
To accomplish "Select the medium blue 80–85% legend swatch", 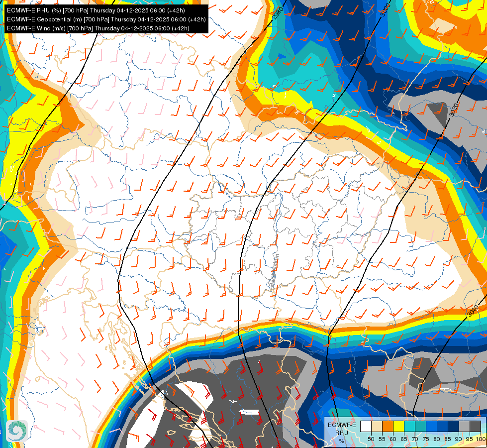I will tap(442, 427).
